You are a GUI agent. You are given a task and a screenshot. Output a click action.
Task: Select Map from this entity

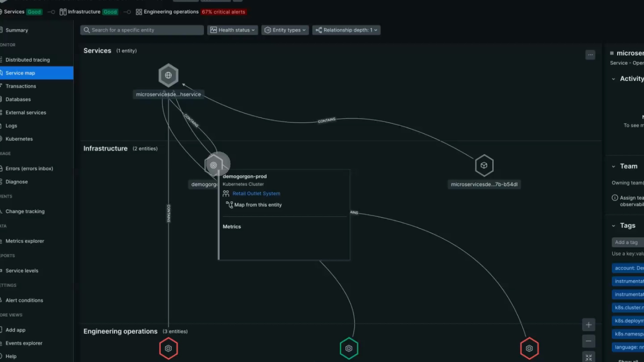[258, 204]
